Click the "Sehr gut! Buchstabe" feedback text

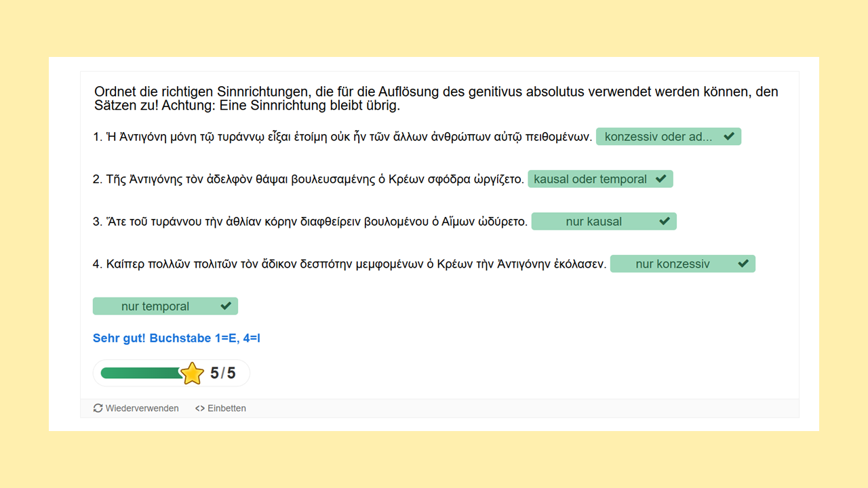tap(176, 338)
